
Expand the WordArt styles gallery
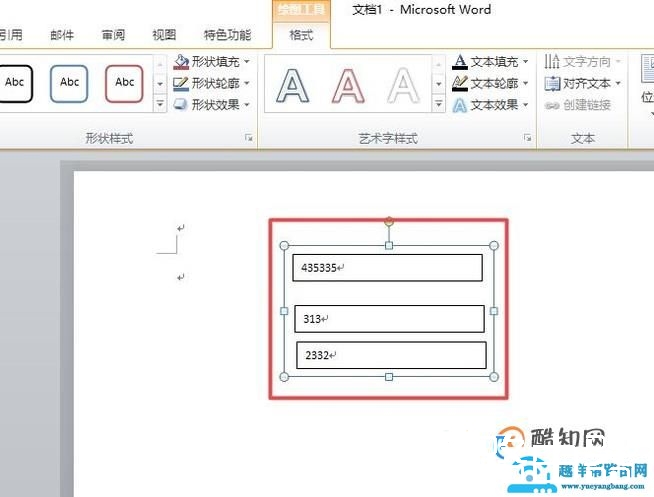click(438, 103)
